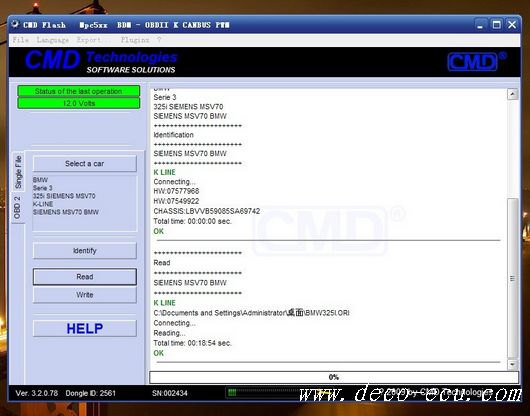Screen dimensions: 530x416
Task: Click Ver. 3.2.0.78 in status bar
Action: [37, 393]
